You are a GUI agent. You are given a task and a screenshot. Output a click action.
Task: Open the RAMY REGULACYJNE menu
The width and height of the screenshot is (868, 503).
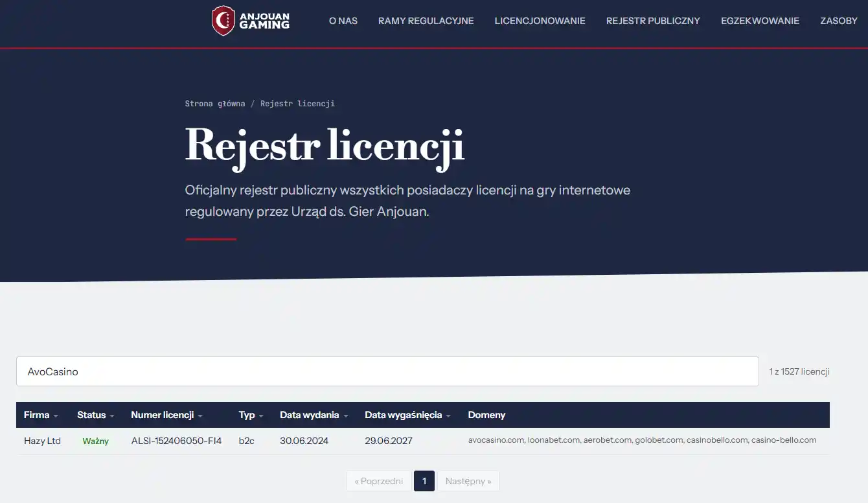tap(426, 21)
